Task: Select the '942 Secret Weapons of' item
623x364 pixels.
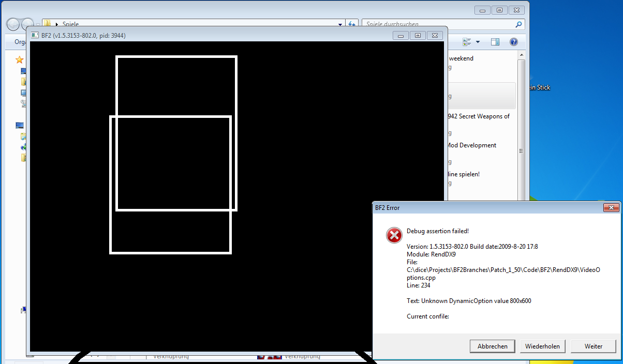Action: click(x=479, y=116)
